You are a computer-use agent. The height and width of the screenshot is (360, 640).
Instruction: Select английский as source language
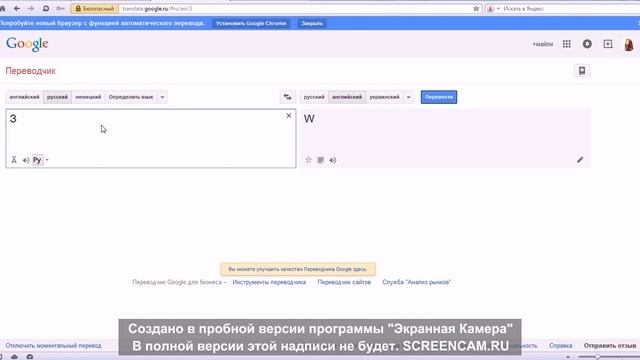tap(24, 97)
